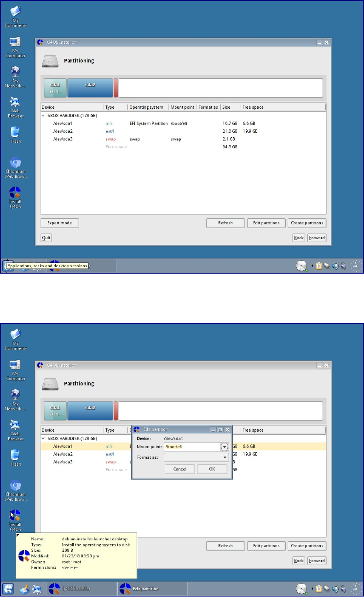
Task: Click Create partitions in the upper screenshot
Action: (307, 223)
